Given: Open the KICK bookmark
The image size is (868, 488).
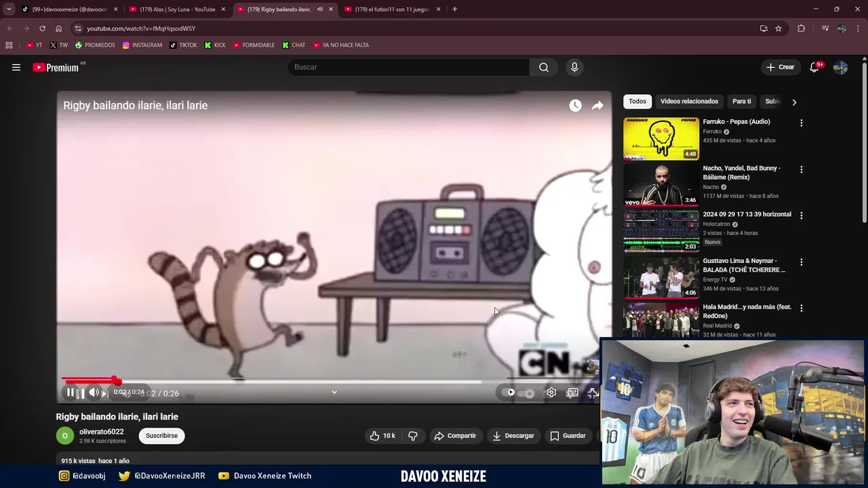Looking at the screenshot, I should tap(215, 45).
